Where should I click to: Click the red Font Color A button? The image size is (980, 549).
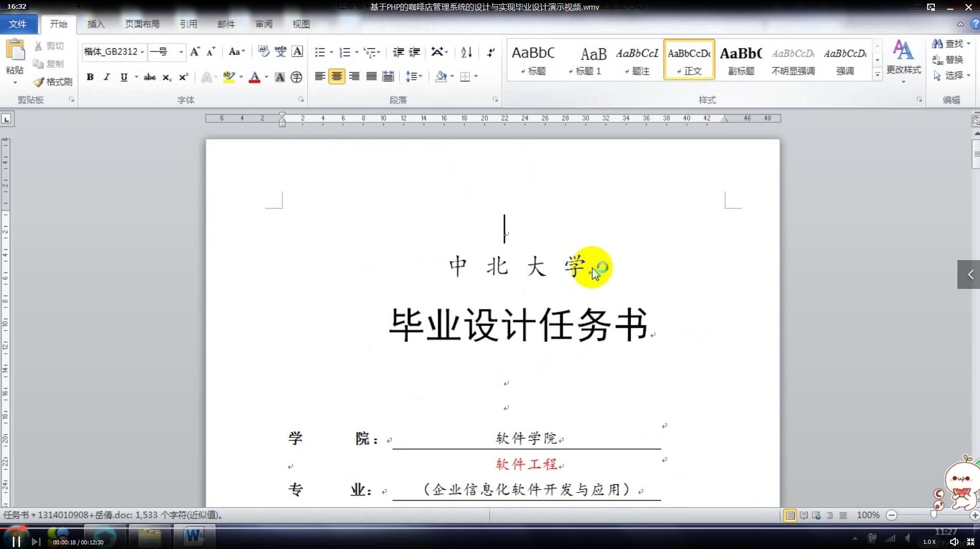click(254, 77)
